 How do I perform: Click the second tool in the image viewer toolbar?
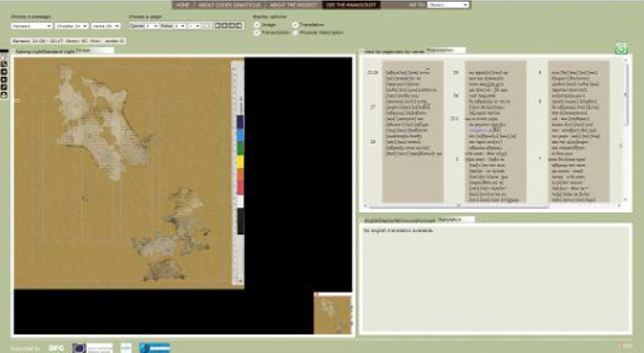click(3, 64)
